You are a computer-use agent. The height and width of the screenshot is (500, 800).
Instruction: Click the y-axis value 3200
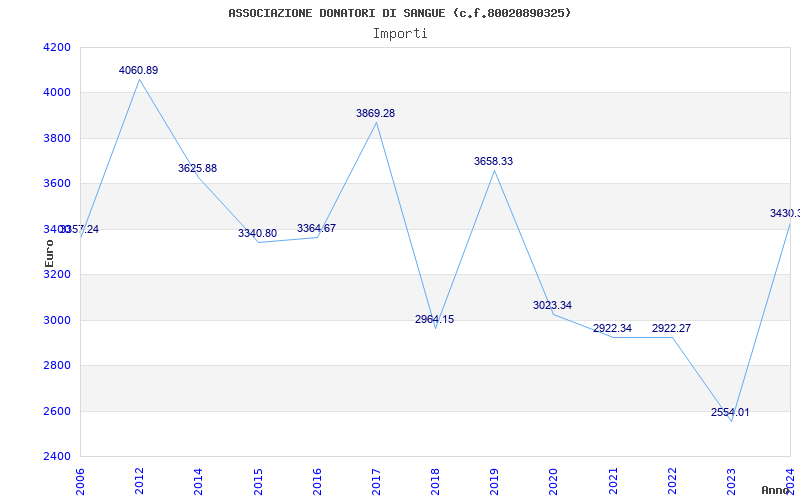[x=57, y=274]
